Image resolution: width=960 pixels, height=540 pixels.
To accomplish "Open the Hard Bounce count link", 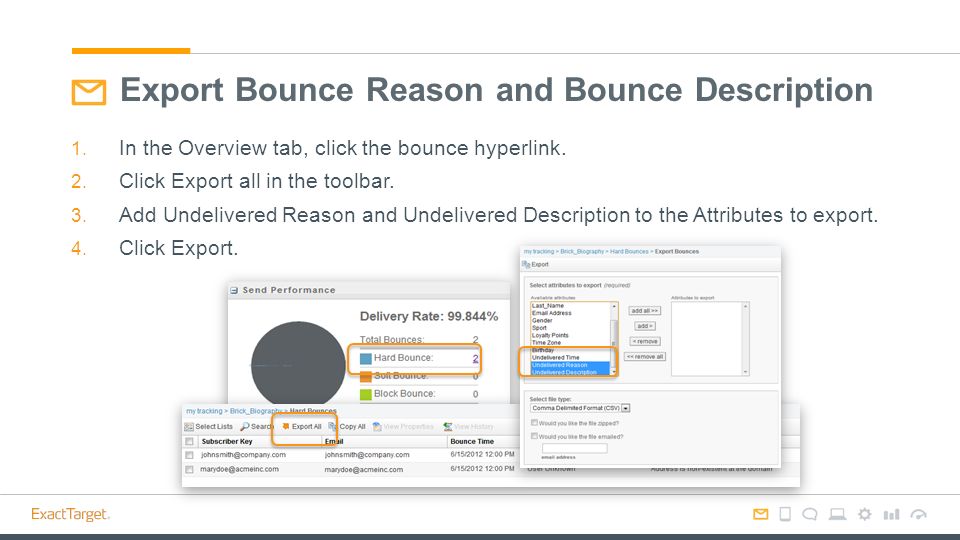I will point(475,358).
